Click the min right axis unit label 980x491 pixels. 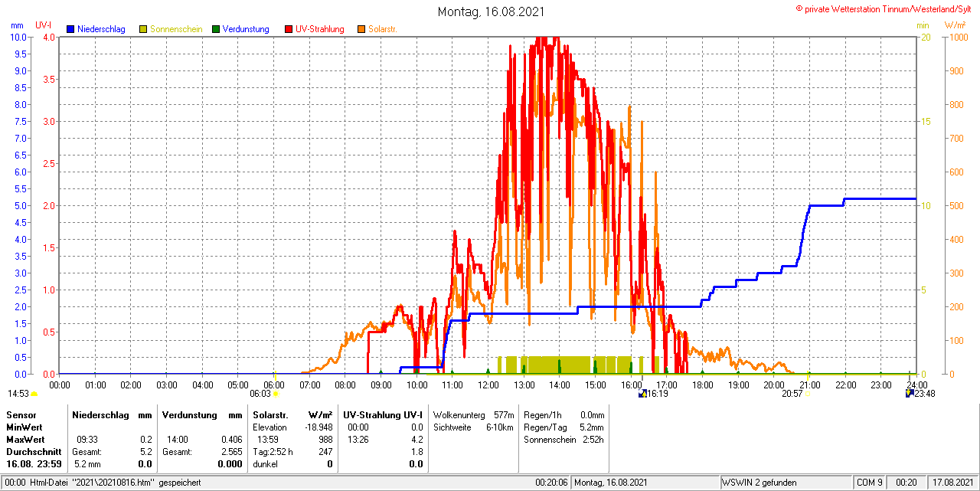[923, 25]
